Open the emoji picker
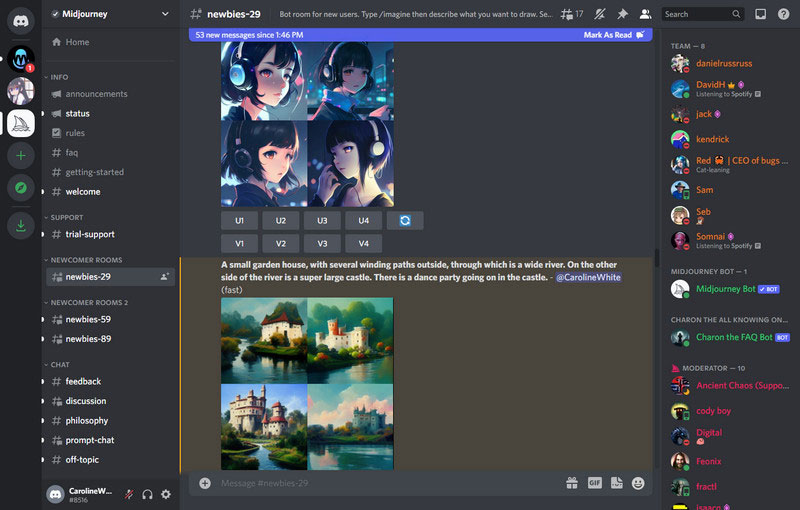Image resolution: width=800 pixels, height=510 pixels. point(638,483)
